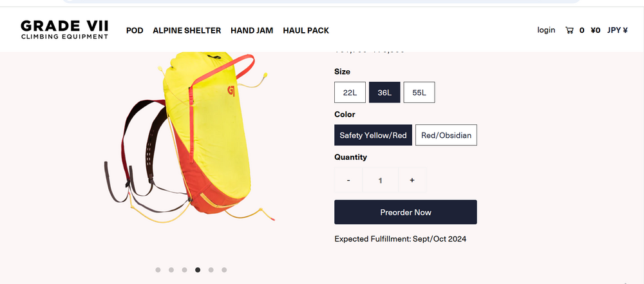Open the HAUL PACK menu item
Screen dimensions: 644x284
coord(306,30)
